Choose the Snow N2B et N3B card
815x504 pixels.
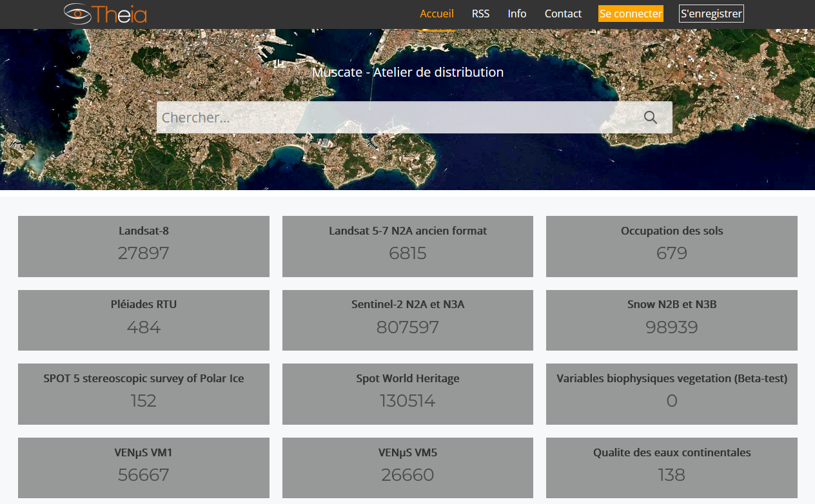point(672,320)
